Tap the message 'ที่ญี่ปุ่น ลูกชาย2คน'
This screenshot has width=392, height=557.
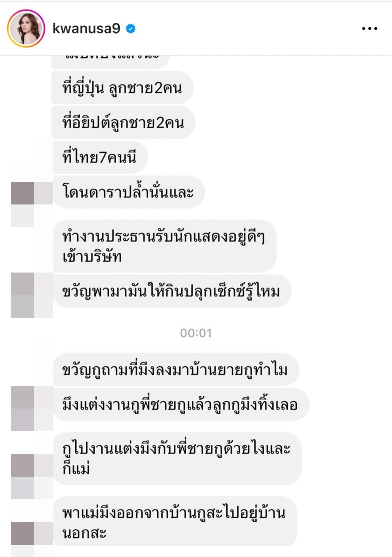[x=122, y=88]
